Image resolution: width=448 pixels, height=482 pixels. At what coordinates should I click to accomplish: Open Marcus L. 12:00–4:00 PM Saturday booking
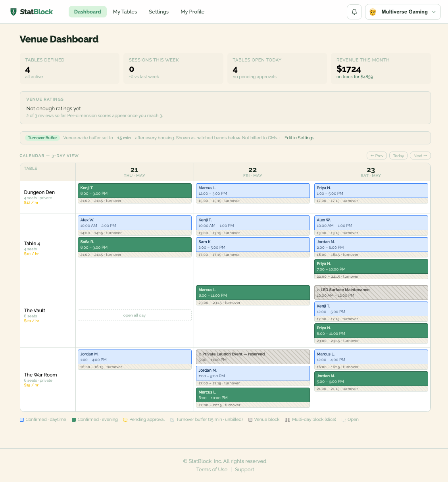tap(371, 357)
